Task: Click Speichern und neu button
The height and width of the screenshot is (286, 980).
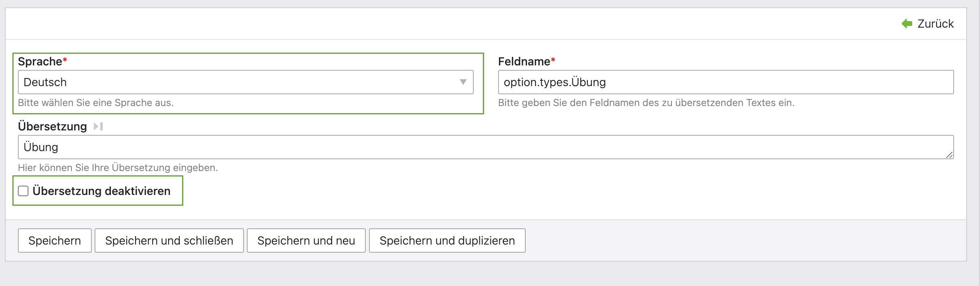Action: (306, 240)
